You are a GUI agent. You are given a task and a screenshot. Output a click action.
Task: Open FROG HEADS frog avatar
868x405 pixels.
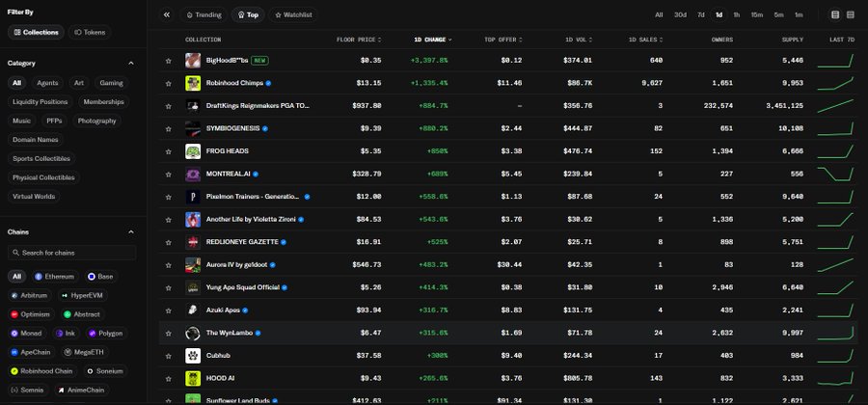pyautogui.click(x=193, y=151)
